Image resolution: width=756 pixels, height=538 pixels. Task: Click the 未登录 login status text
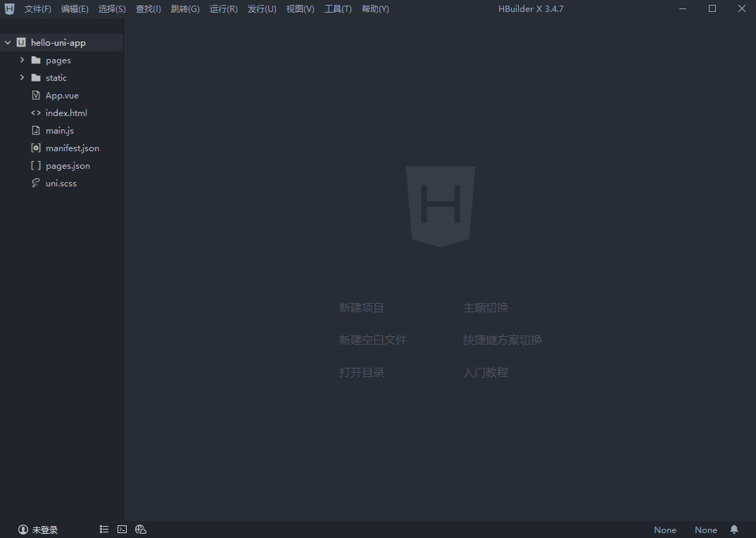(45, 530)
